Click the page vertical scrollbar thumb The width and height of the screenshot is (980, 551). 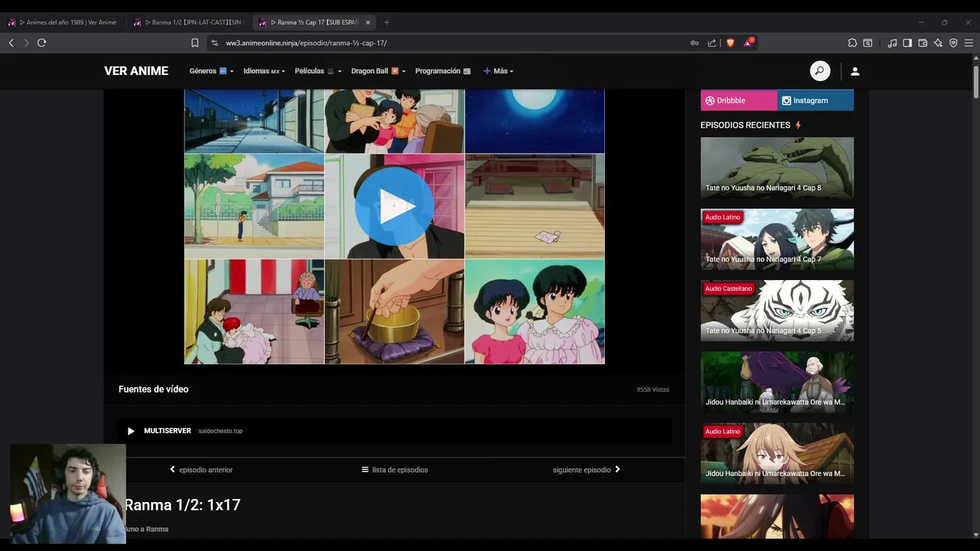976,82
